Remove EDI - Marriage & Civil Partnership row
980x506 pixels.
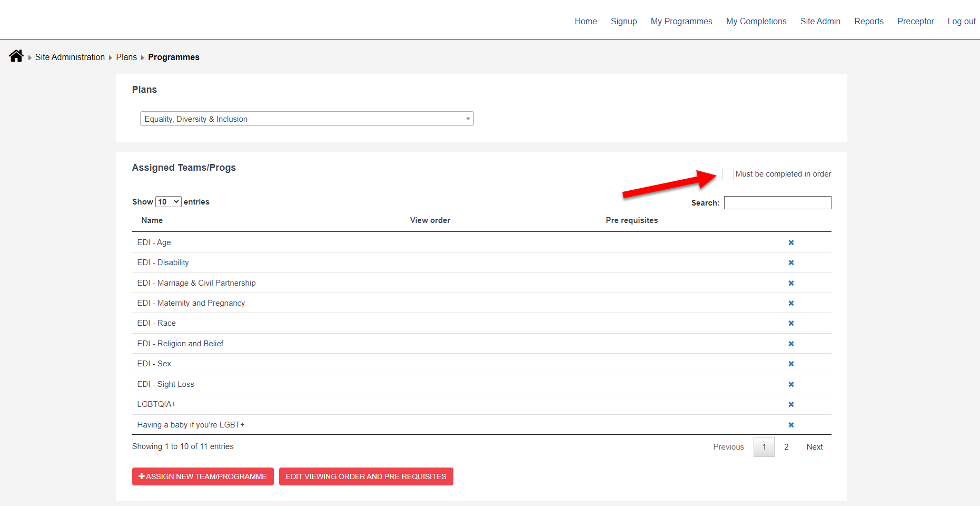(x=791, y=283)
